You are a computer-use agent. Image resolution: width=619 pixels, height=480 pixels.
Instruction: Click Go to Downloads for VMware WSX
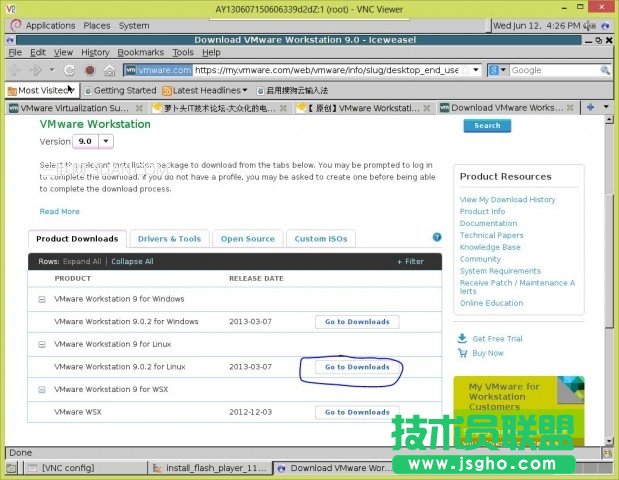pyautogui.click(x=357, y=412)
